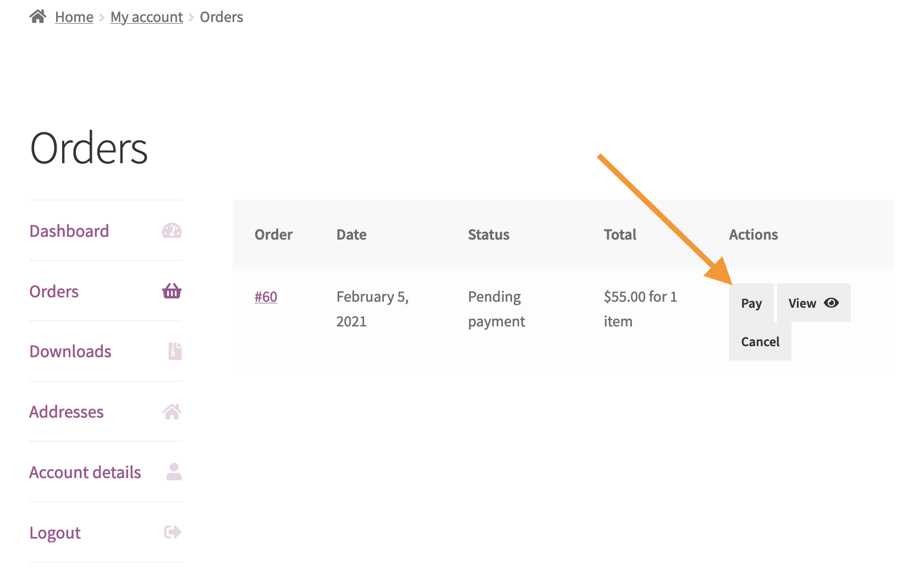Click Logout in the account menu
This screenshot has width=924, height=588.
pyautogui.click(x=54, y=532)
